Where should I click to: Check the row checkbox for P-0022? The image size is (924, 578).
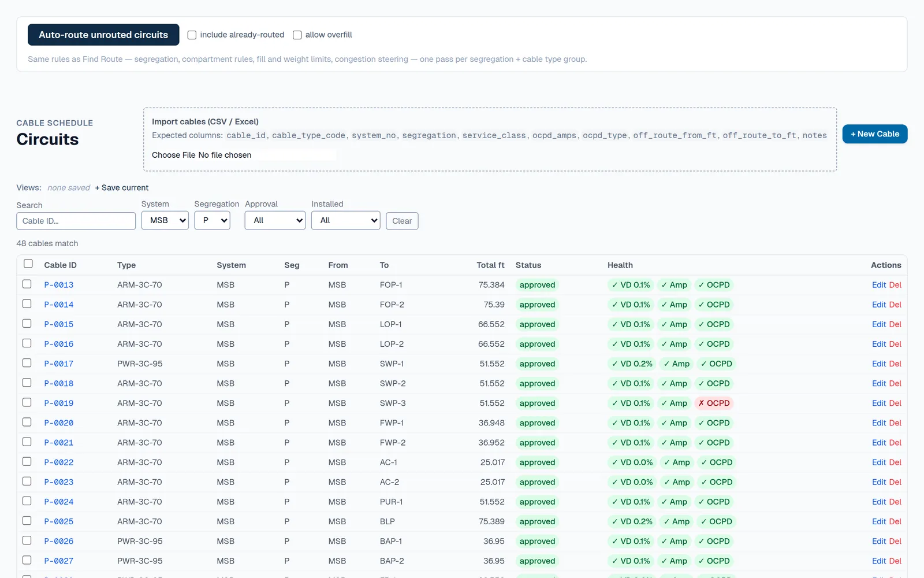pyautogui.click(x=27, y=461)
